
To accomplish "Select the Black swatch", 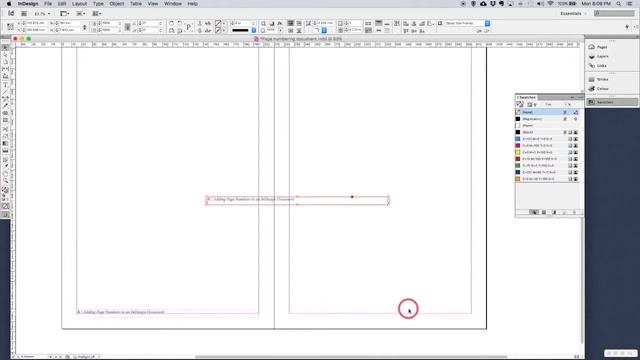I will (x=547, y=132).
